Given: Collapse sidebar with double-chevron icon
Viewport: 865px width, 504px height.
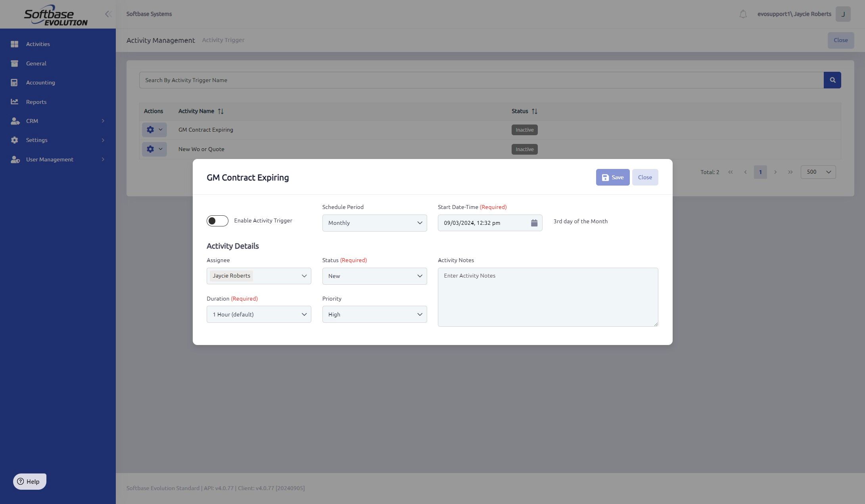Looking at the screenshot, I should [x=108, y=14].
